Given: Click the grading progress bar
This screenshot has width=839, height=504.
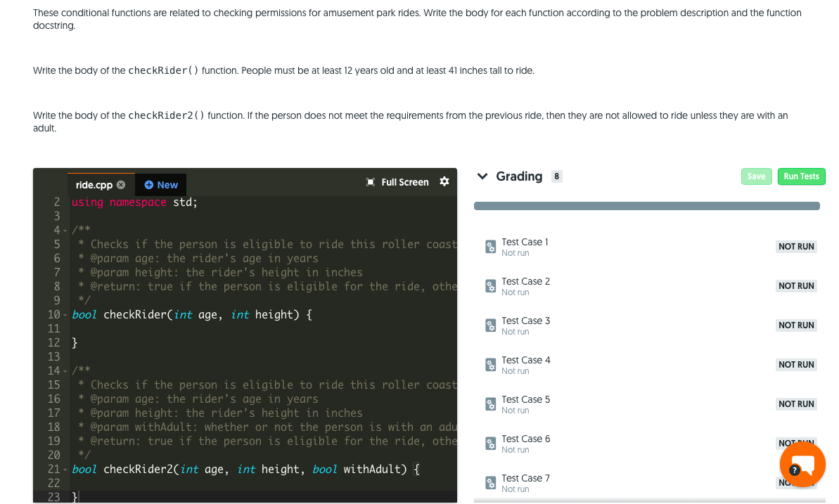Looking at the screenshot, I should (646, 205).
